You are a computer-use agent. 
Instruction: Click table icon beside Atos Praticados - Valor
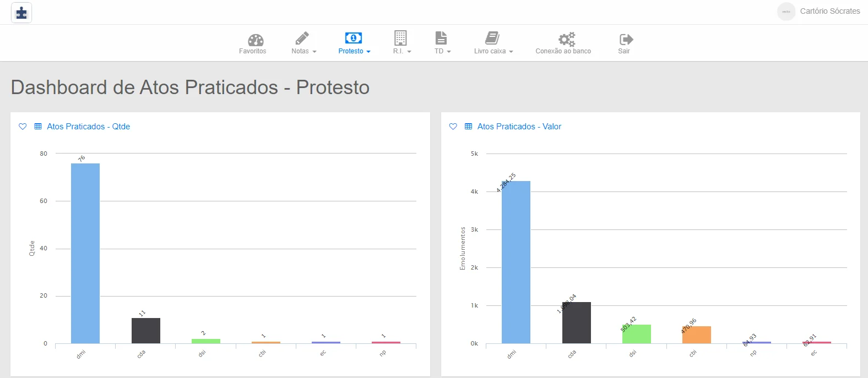point(469,127)
